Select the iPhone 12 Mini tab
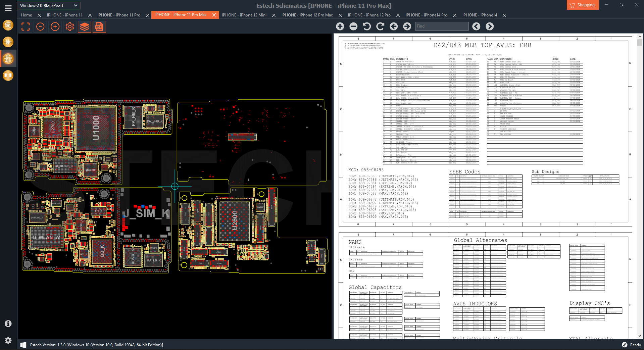 pos(244,15)
